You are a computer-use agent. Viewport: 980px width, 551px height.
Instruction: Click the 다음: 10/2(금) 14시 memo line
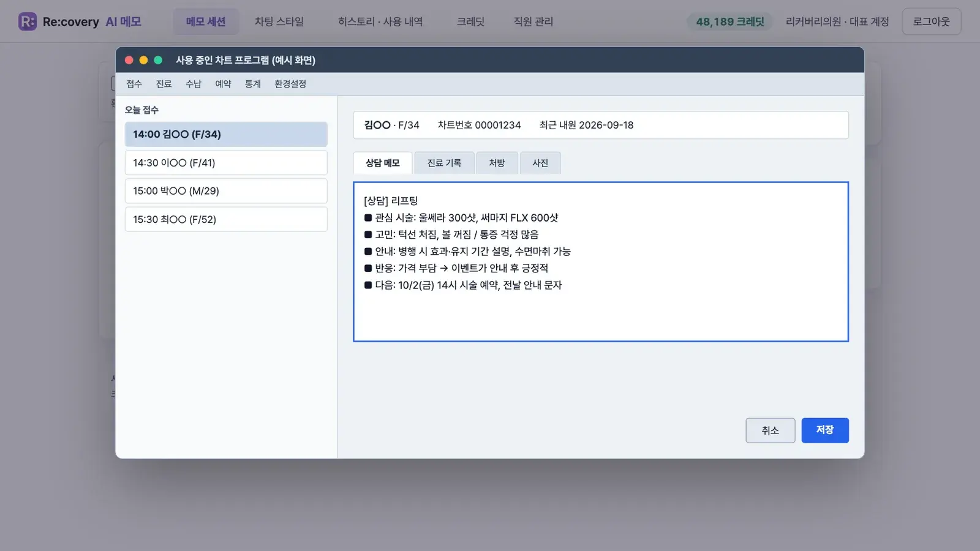tap(463, 285)
